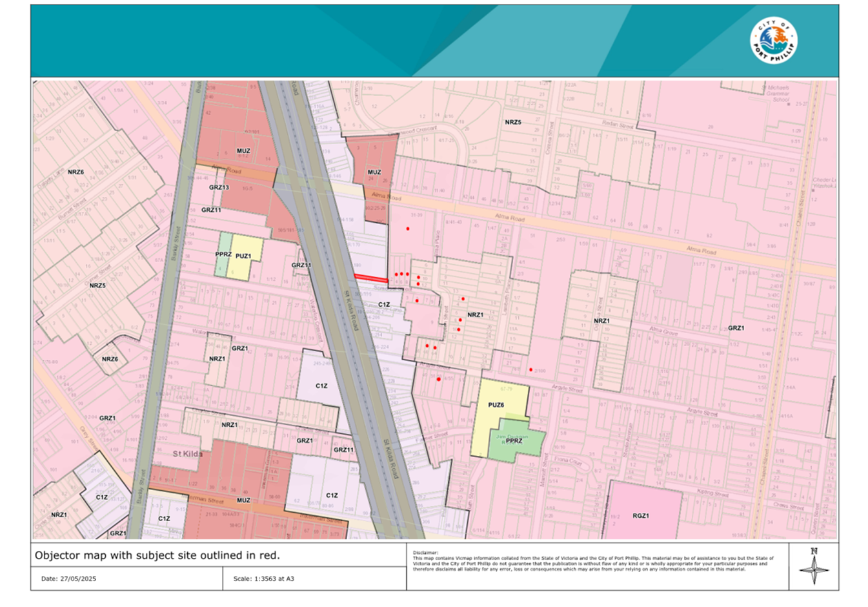868x607 pixels.
Task: Click the teal header banner
Action: click(x=387, y=40)
